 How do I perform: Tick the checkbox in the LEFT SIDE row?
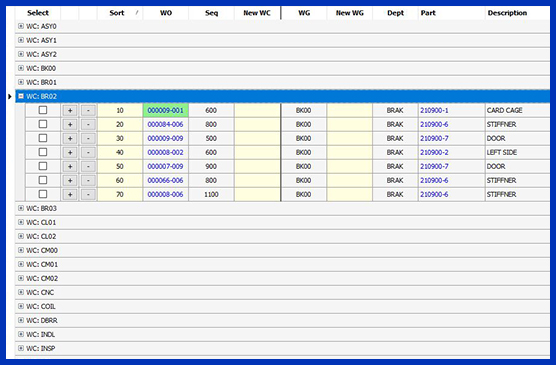[x=43, y=152]
